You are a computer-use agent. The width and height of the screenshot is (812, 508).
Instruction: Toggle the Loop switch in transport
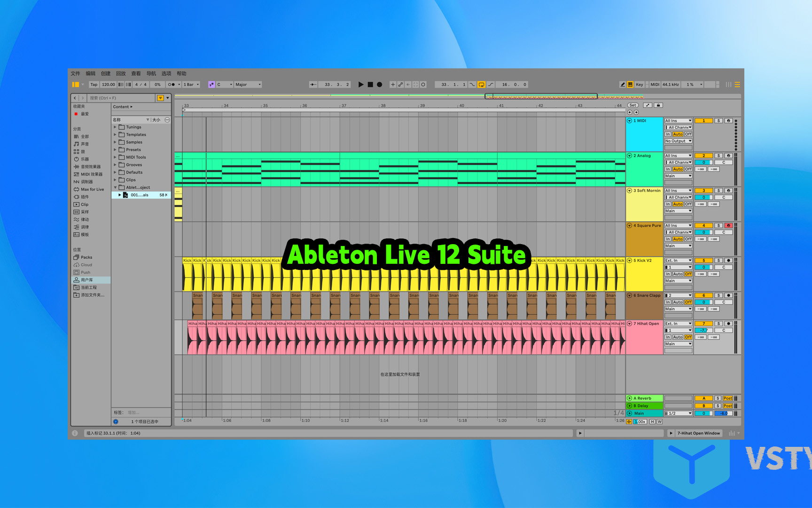coord(481,85)
